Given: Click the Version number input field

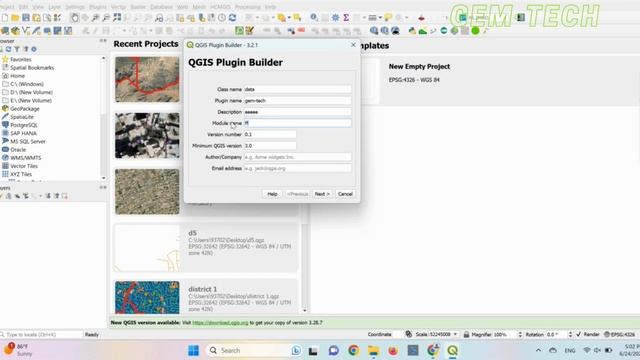Looking at the screenshot, I should pos(270,134).
